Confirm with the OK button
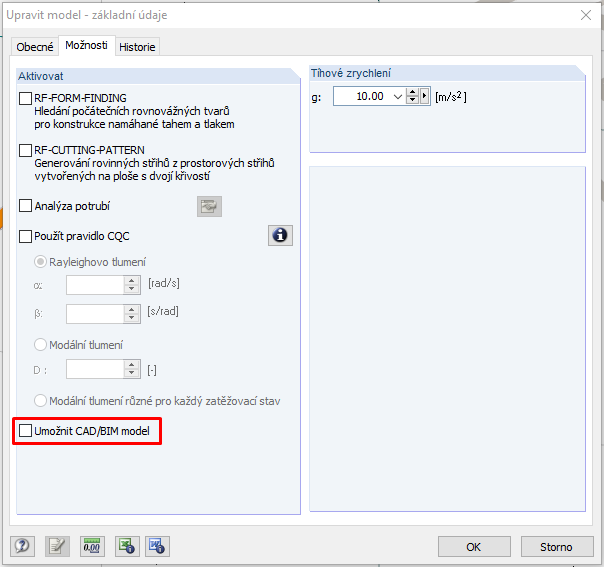This screenshot has width=604, height=567. (x=474, y=547)
